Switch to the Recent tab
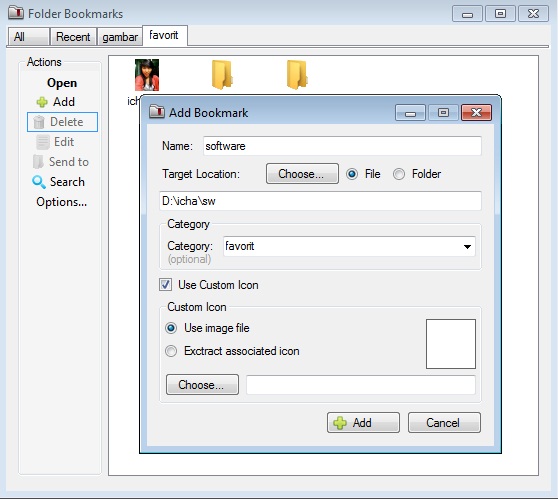This screenshot has height=500, width=558. point(73,37)
